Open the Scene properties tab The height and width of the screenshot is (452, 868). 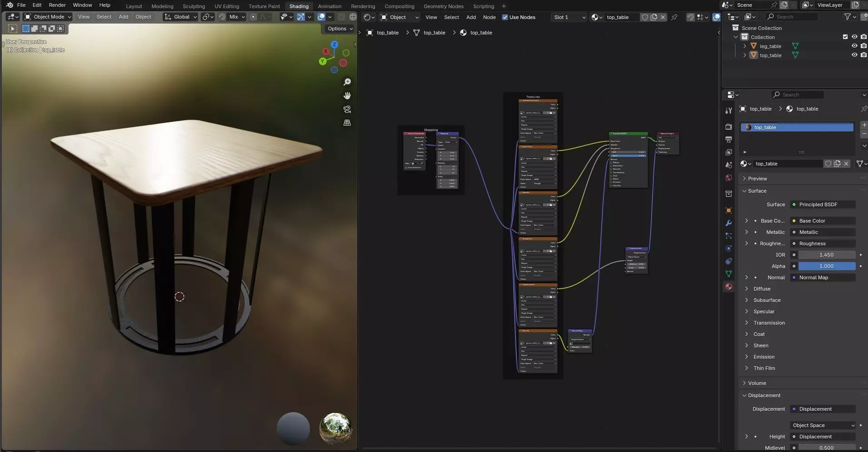click(x=729, y=165)
